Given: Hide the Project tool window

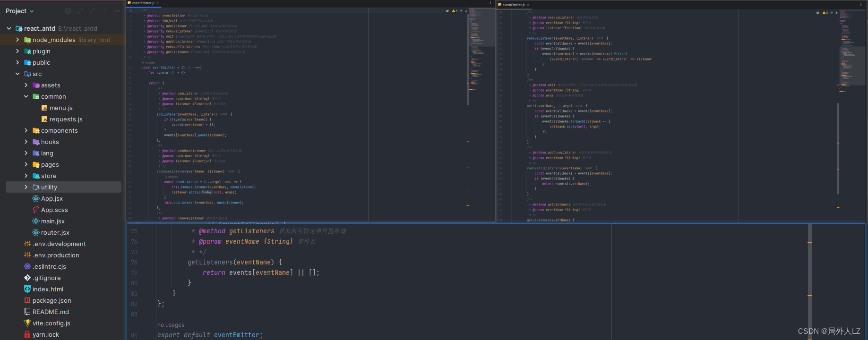Looking at the screenshot, I should point(117,11).
